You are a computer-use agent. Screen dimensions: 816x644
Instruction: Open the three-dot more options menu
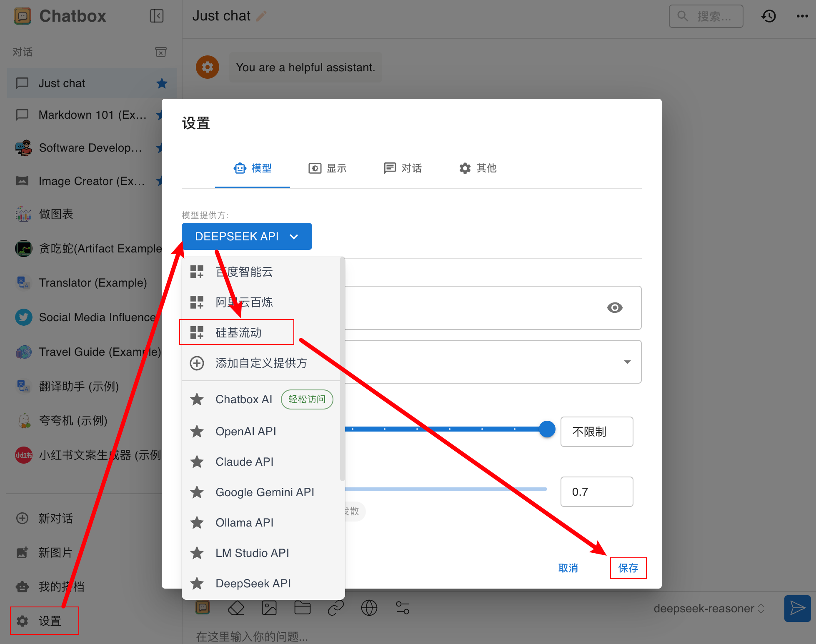[802, 16]
